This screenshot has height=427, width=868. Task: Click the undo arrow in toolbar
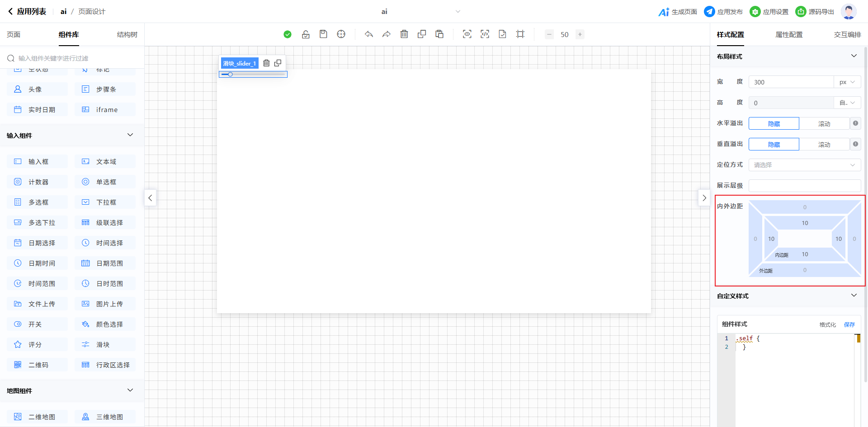coord(369,34)
